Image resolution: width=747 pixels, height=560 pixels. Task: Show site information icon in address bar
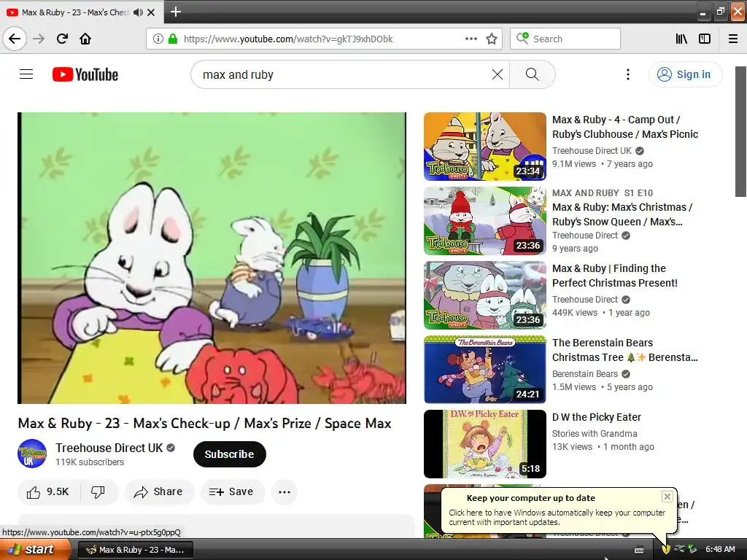[158, 39]
